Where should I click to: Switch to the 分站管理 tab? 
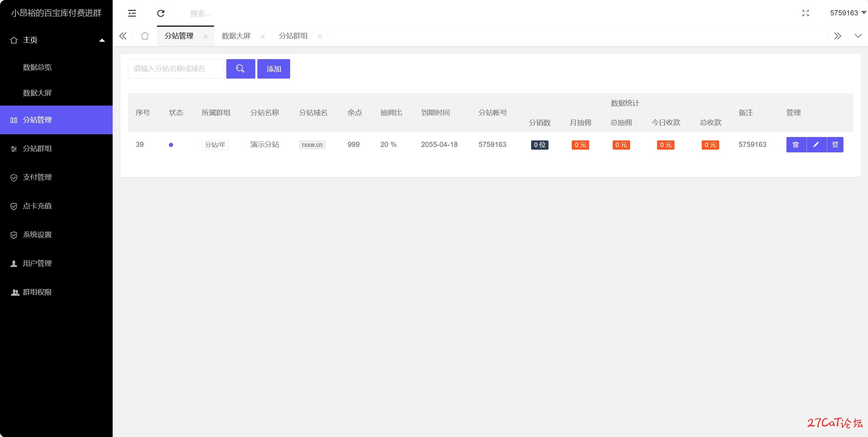click(x=179, y=36)
